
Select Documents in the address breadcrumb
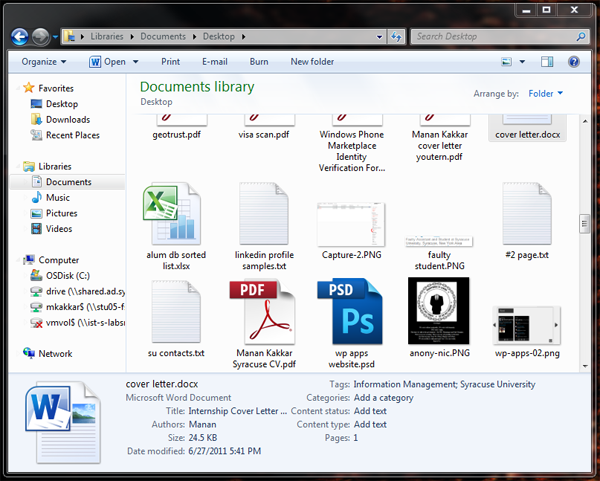pos(163,36)
